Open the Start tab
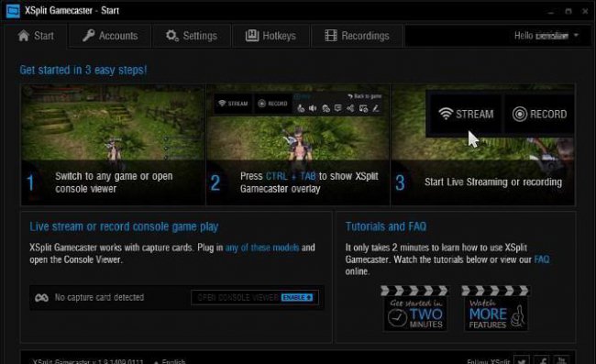Image resolution: width=596 pixels, height=364 pixels. coord(36,36)
